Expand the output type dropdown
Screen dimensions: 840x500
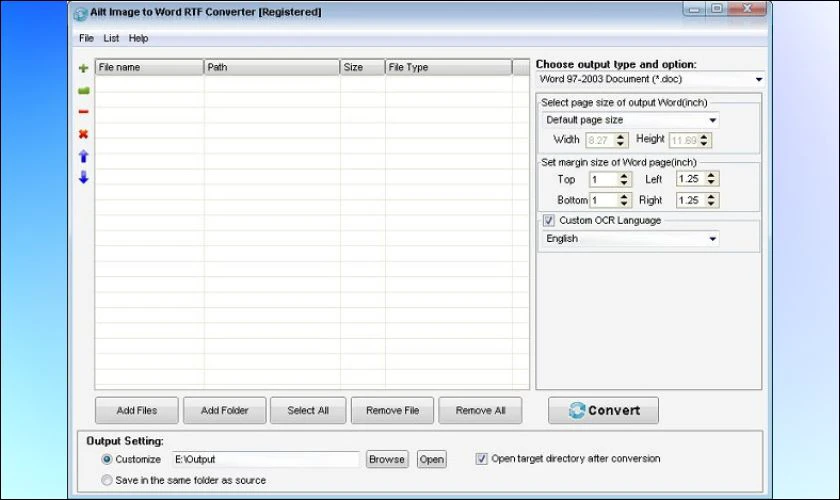pos(759,79)
